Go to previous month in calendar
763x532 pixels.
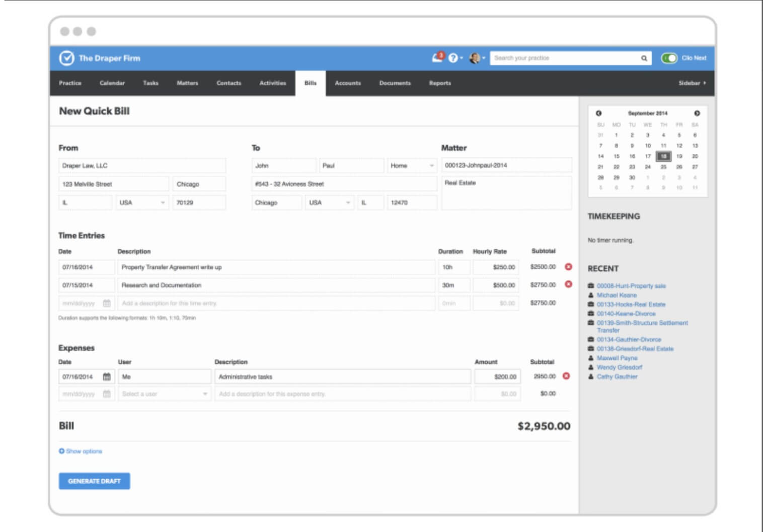tap(598, 113)
